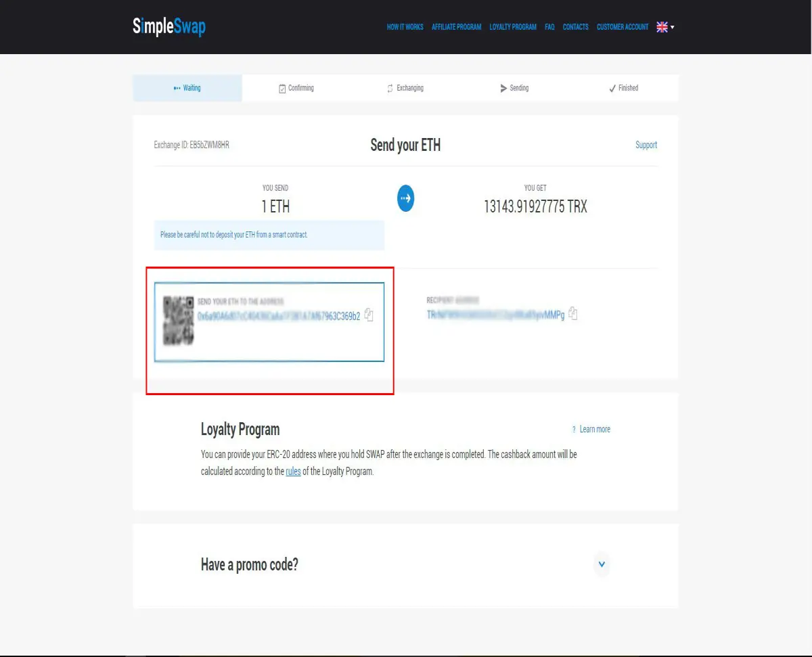Open the UK flag language dropdown
The image size is (812, 657).
click(665, 27)
